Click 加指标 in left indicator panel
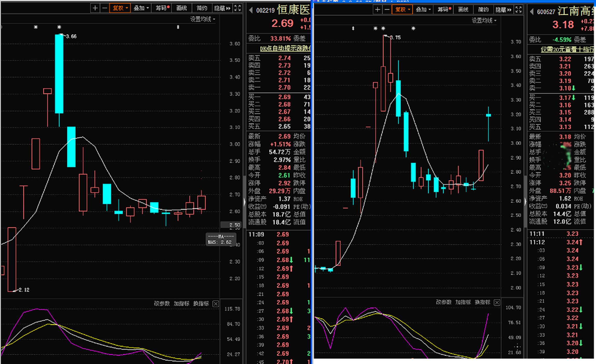596x364 pixels. pyautogui.click(x=181, y=303)
